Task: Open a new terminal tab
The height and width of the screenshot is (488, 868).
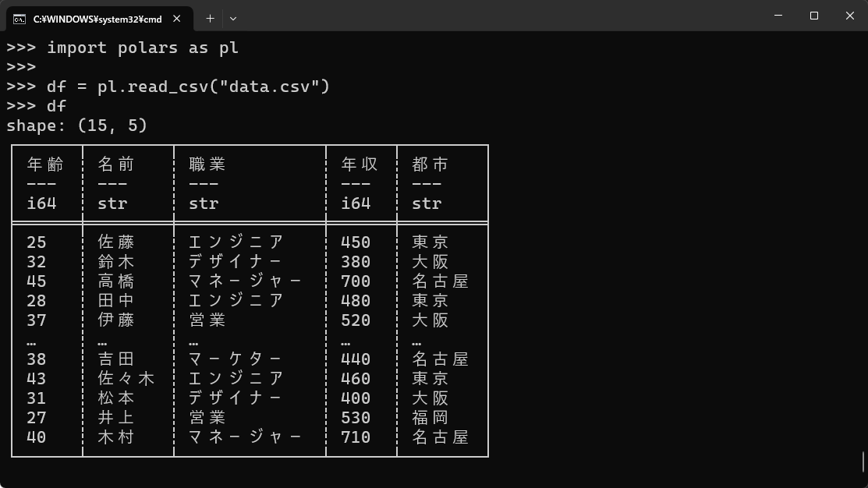Action: point(210,18)
